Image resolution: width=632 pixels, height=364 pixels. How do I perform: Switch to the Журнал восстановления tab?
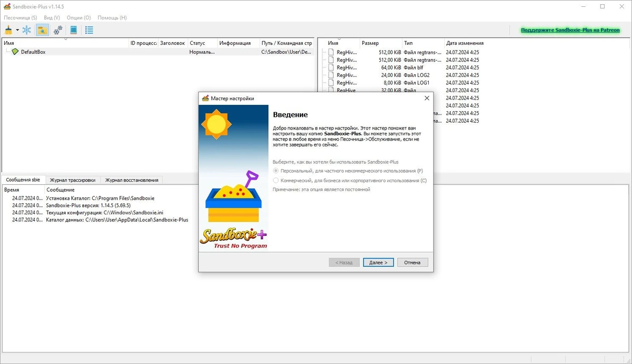coord(132,180)
